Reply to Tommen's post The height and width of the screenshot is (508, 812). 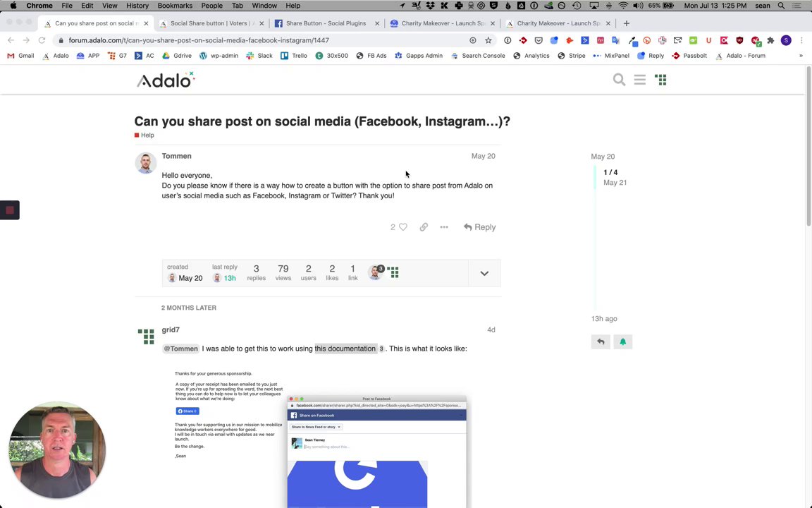point(479,227)
